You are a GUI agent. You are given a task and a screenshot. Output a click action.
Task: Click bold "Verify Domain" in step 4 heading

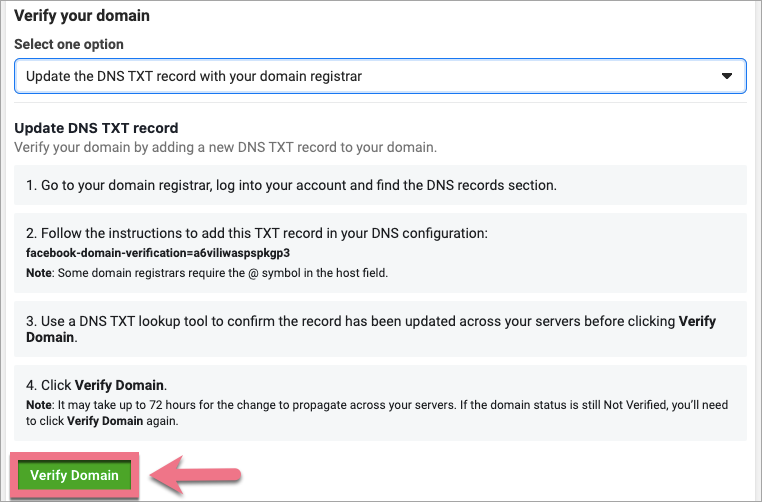(x=120, y=385)
